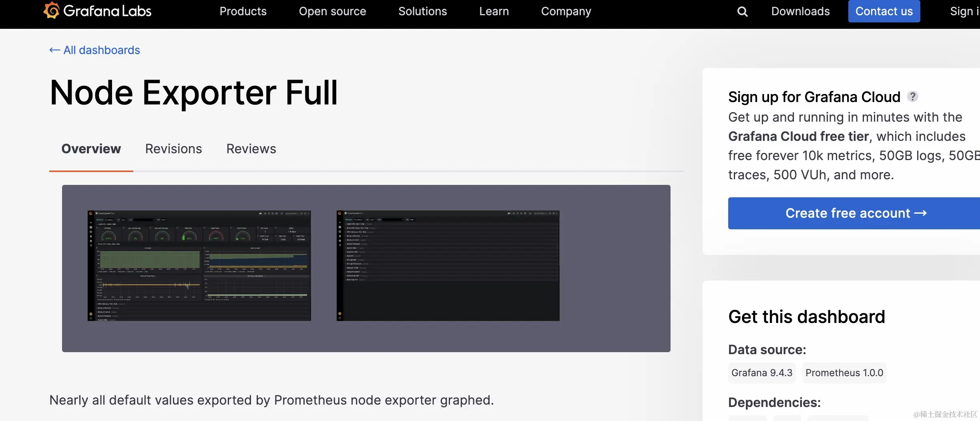The width and height of the screenshot is (980, 421).
Task: Go to Downloads page
Action: [800, 11]
